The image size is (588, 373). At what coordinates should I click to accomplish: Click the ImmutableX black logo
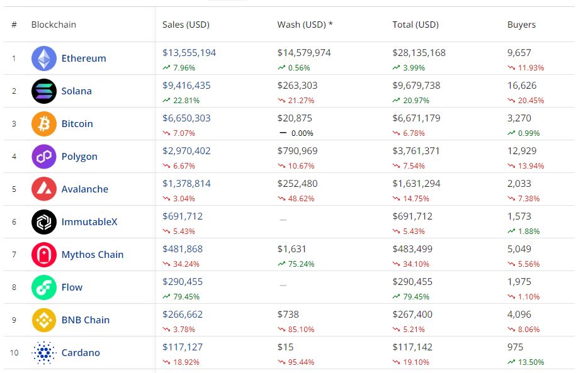[x=43, y=221]
